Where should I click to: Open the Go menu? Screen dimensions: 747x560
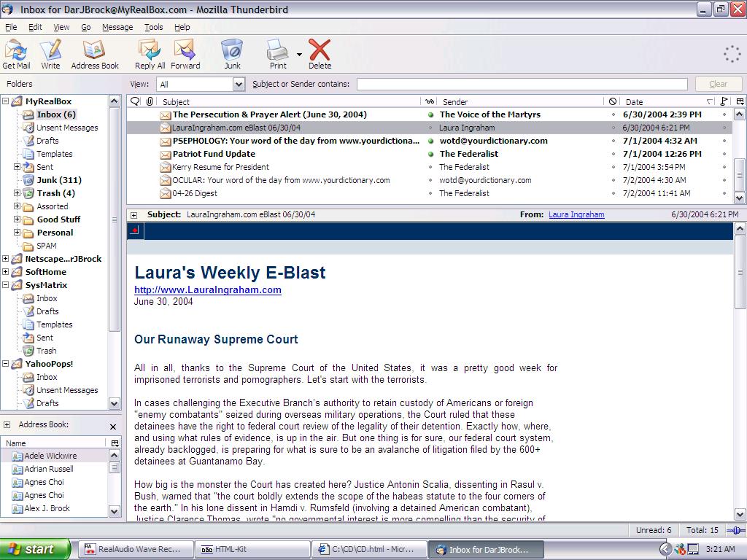point(86,27)
